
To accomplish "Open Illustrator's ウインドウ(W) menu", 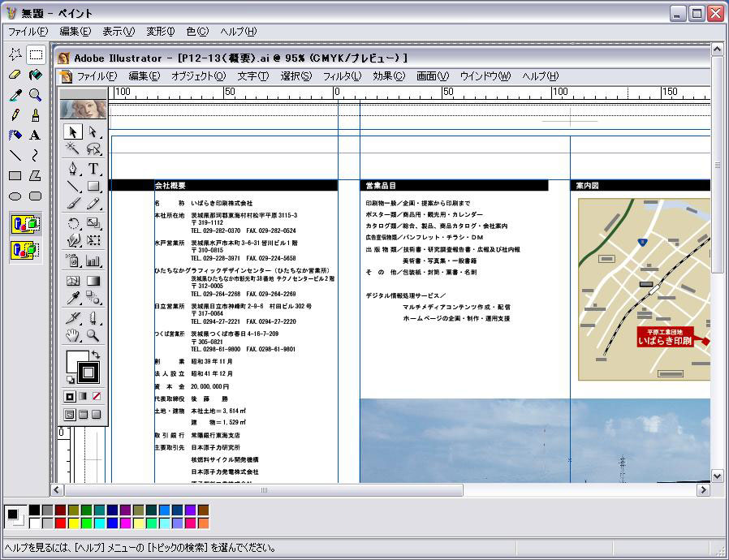I will (x=485, y=76).
